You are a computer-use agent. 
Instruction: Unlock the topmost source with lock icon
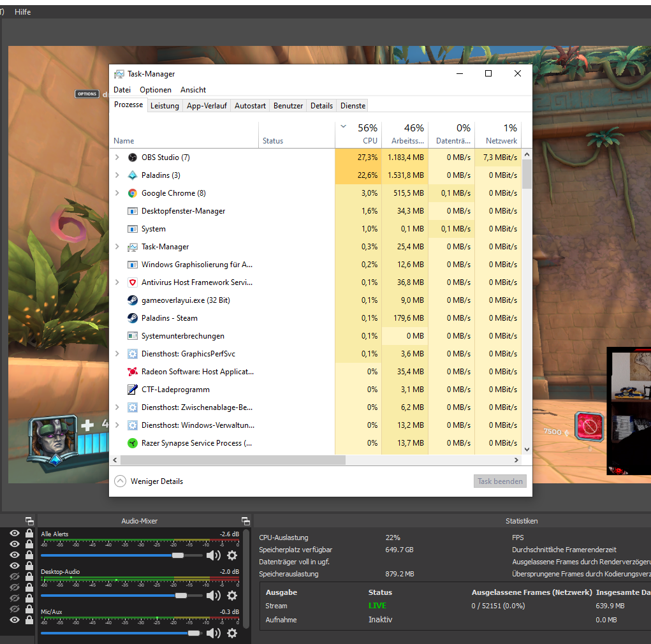tap(29, 533)
